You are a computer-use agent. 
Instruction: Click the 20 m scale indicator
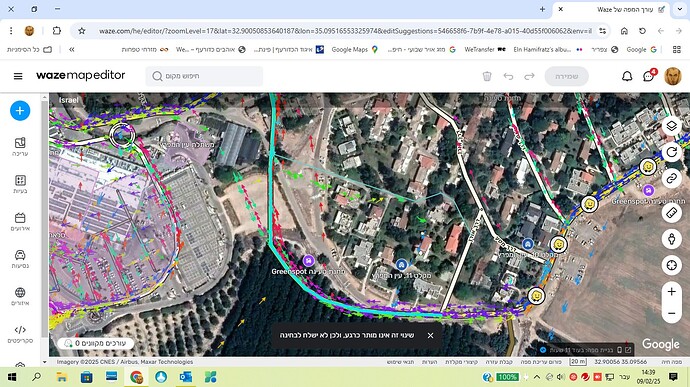(578, 361)
